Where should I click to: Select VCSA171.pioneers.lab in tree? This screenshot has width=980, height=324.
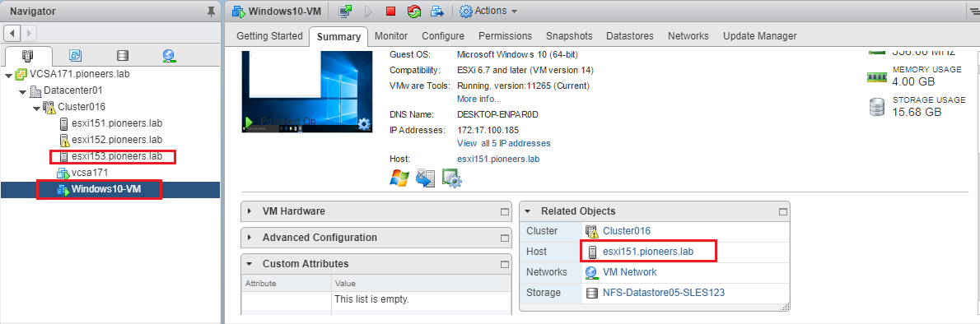(79, 74)
